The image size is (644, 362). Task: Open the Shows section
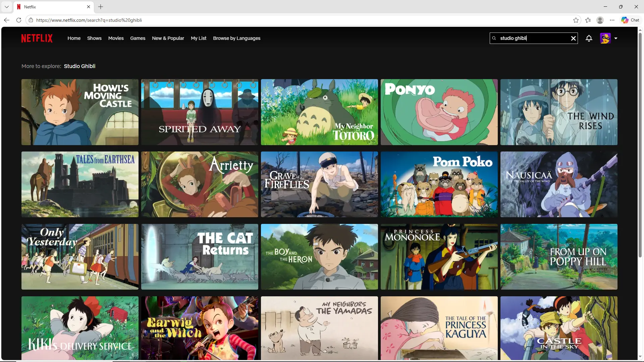point(94,38)
